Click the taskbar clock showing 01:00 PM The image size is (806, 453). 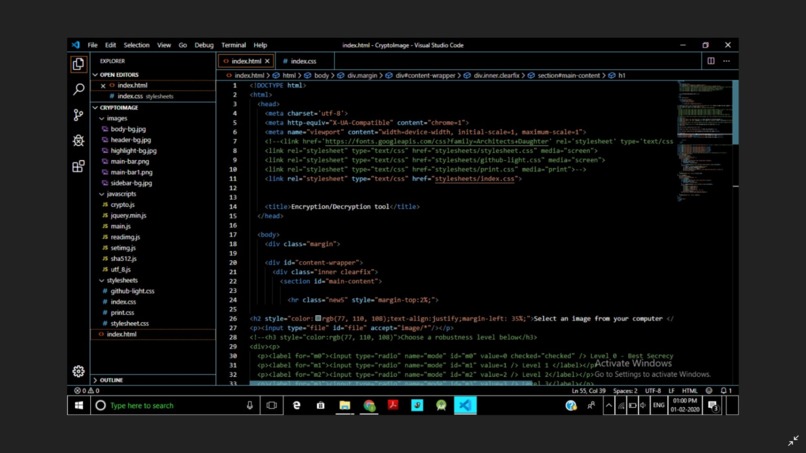685,405
